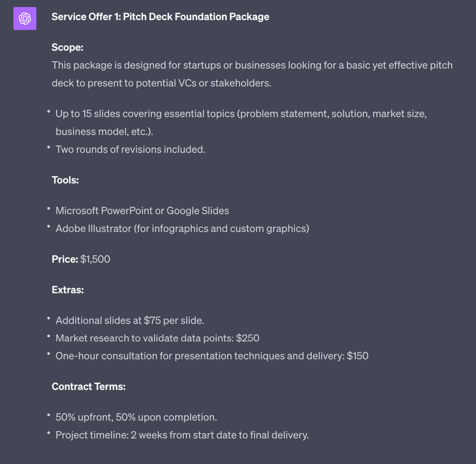476x464 pixels.
Task: Click 'Two rounds of revisions included' line
Action: coord(130,149)
